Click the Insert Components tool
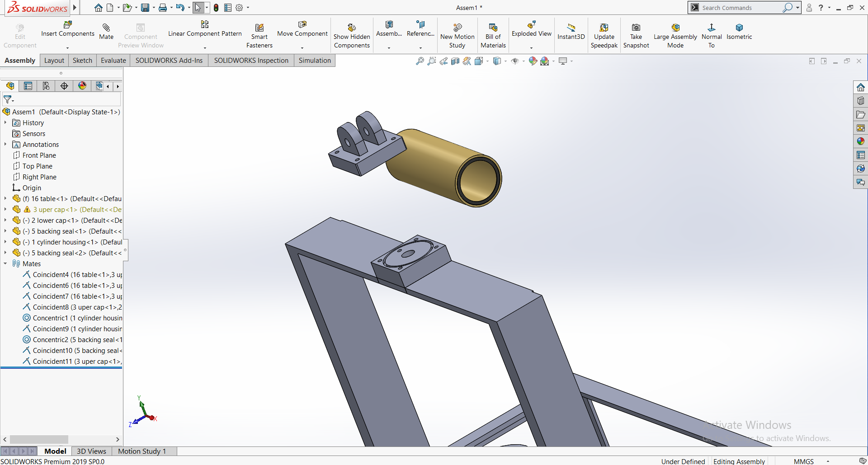Screen dimensions: 868x465 click(68, 29)
